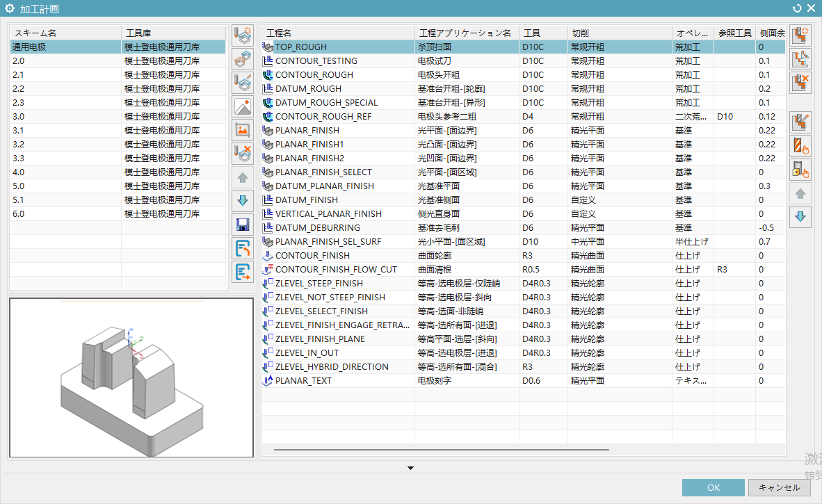The height and width of the screenshot is (504, 822).
Task: Click the 工程アプリケーション名 column header
Action: click(x=467, y=33)
